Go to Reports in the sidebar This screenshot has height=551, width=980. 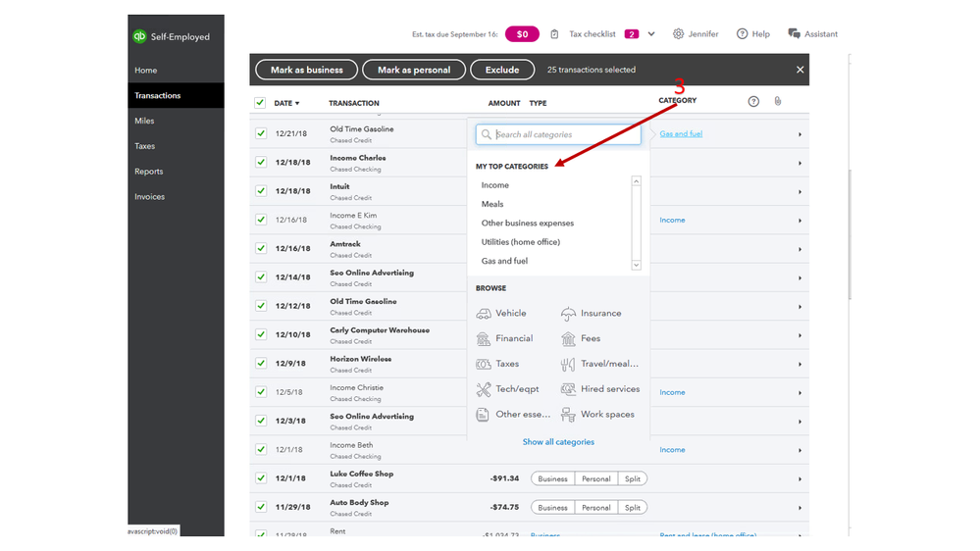point(149,172)
